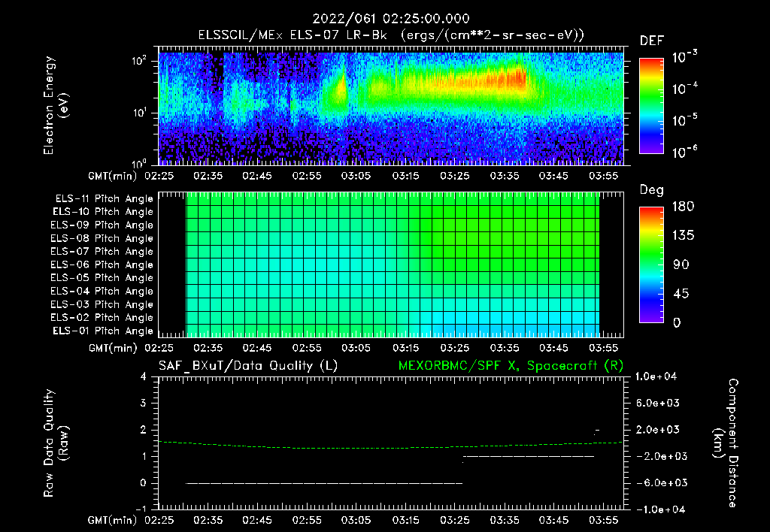Click the 'ELS-05 Pitch Angle' row label
The height and width of the screenshot is (532, 770).
(102, 278)
